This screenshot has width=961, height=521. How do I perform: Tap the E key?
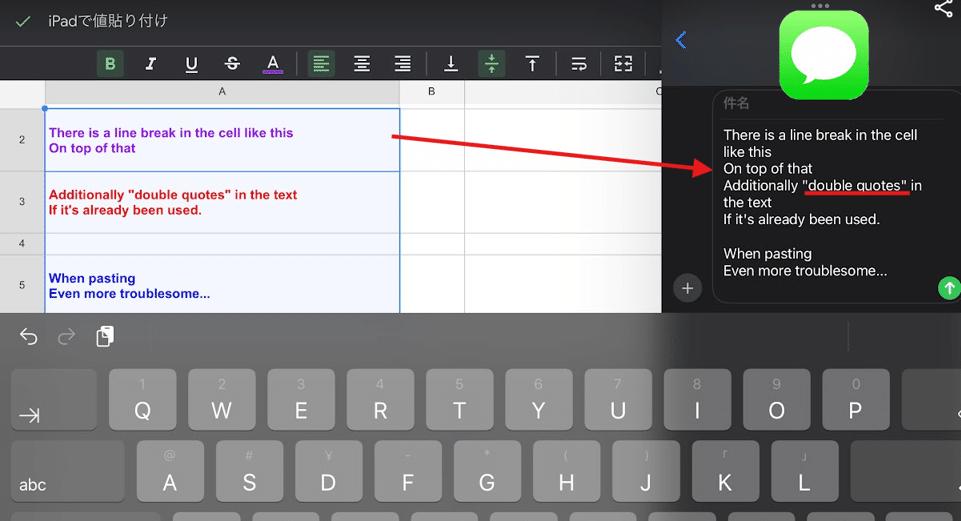(301, 400)
